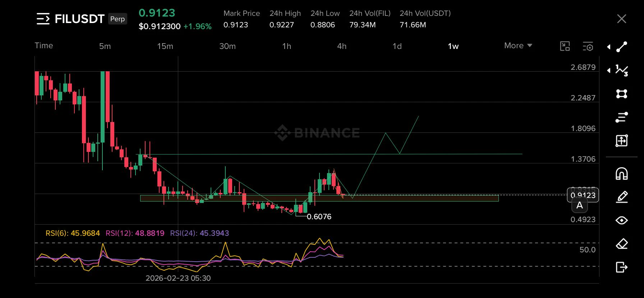Select the long/short position measure tool
Viewport: 644px width, 298px height.
pyautogui.click(x=622, y=141)
